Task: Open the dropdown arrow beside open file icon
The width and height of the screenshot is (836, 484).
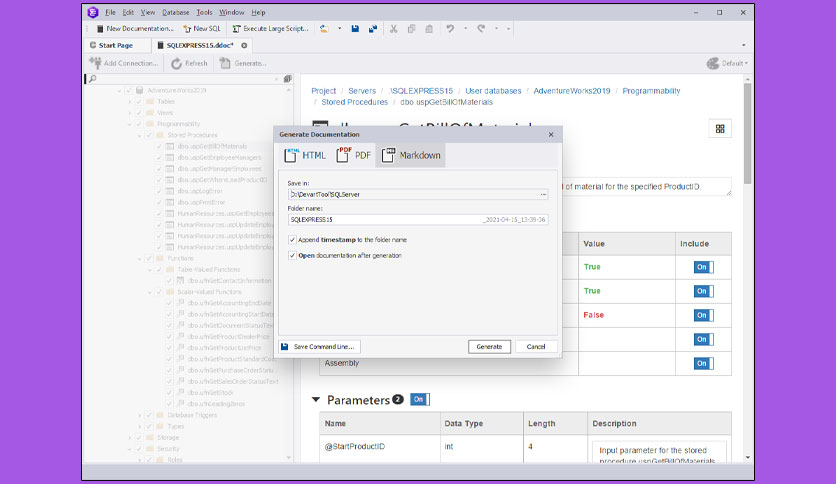Action: (339, 29)
